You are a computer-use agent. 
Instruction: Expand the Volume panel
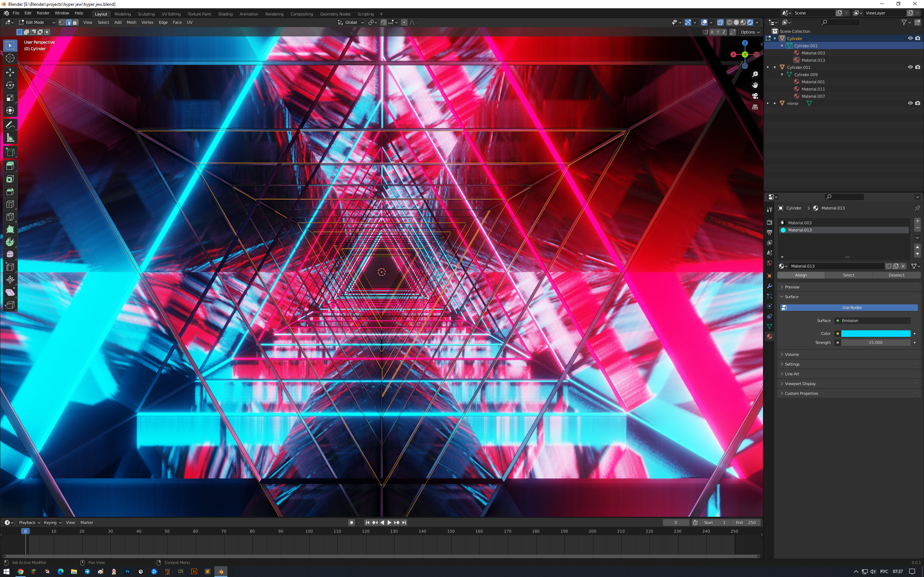(x=792, y=354)
